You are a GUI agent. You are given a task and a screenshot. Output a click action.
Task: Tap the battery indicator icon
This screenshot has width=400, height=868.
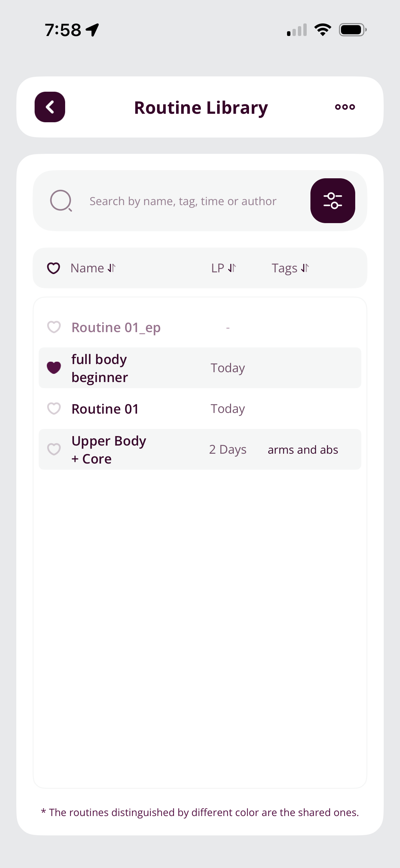(x=353, y=30)
